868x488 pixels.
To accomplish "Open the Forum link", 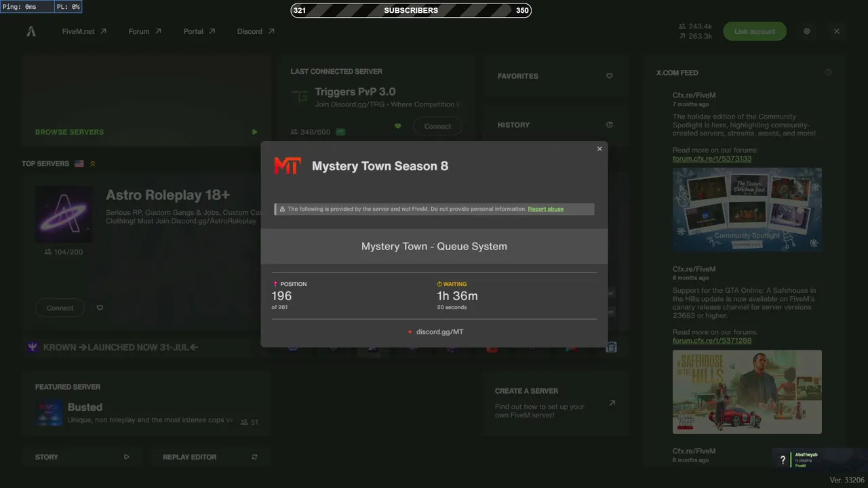I will (144, 31).
